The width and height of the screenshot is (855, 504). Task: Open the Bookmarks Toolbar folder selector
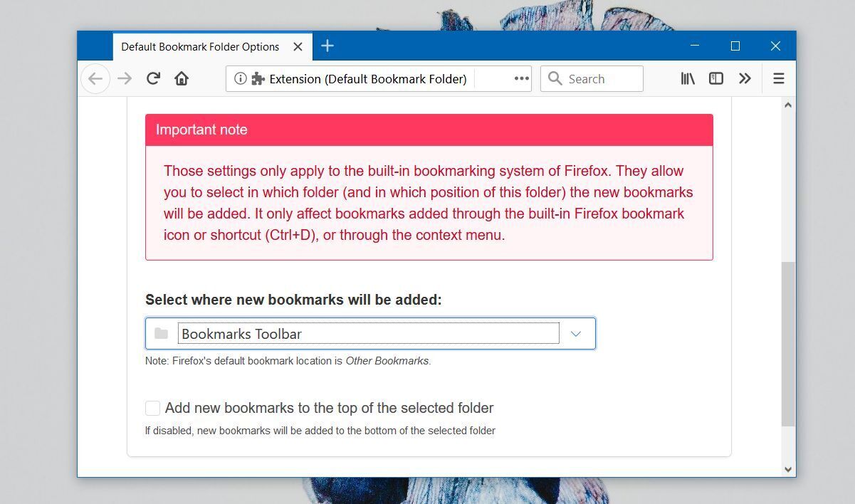368,334
